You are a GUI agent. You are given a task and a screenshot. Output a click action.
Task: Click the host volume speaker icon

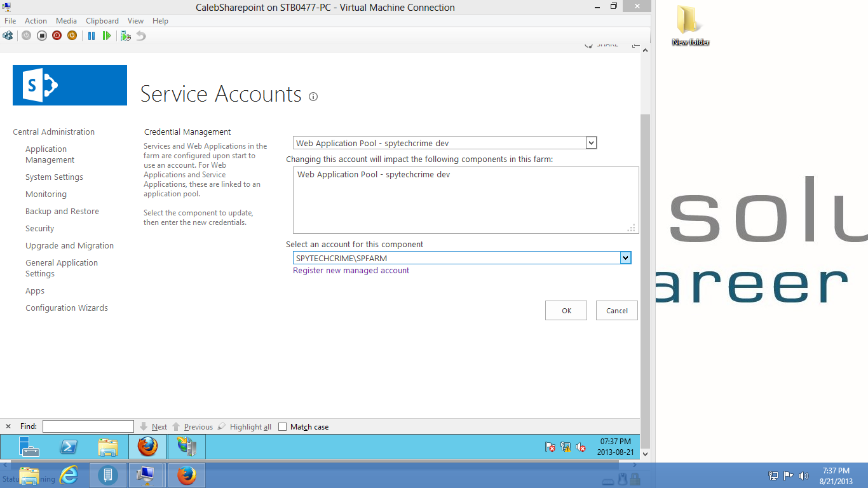pos(803,475)
